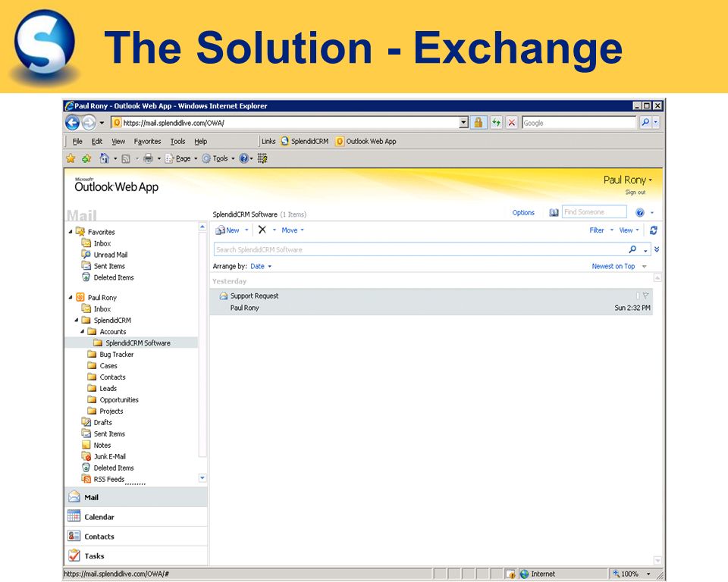This screenshot has width=728, height=582.
Task: Click the Favorites star icon
Action: pyautogui.click(x=71, y=158)
